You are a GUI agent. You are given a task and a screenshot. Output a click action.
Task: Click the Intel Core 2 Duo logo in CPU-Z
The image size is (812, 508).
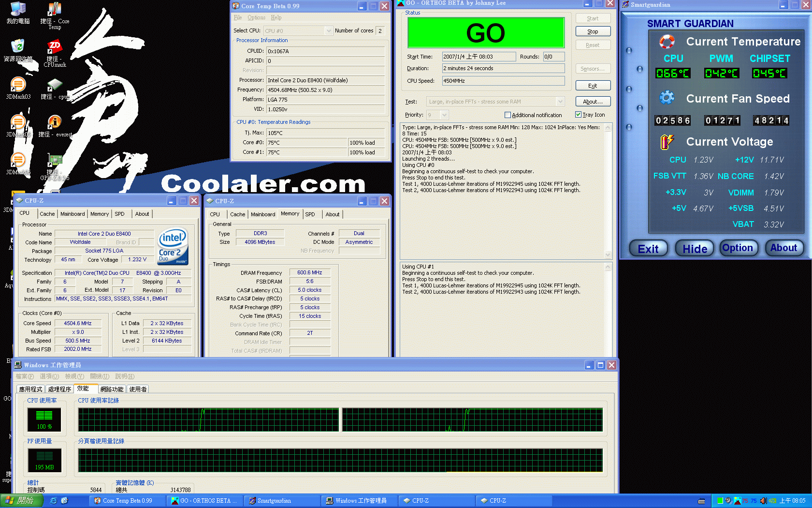click(173, 246)
